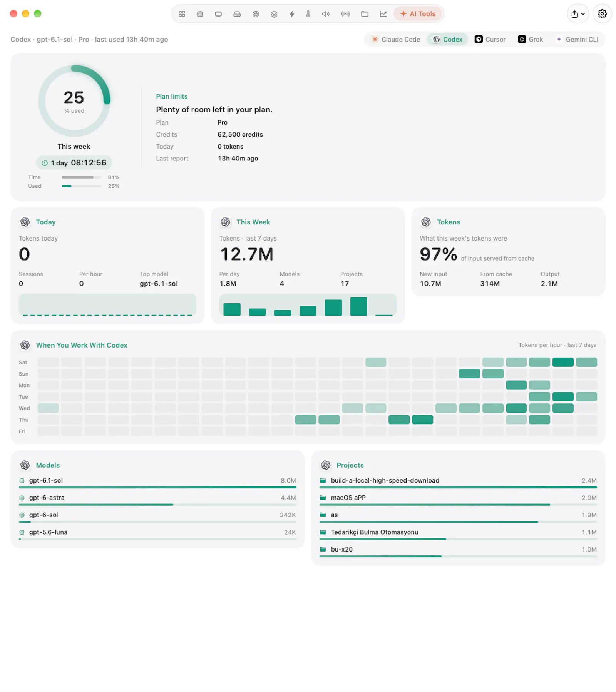The width and height of the screenshot is (616, 692).
Task: Switch to the Grok provider tab
Action: [530, 39]
